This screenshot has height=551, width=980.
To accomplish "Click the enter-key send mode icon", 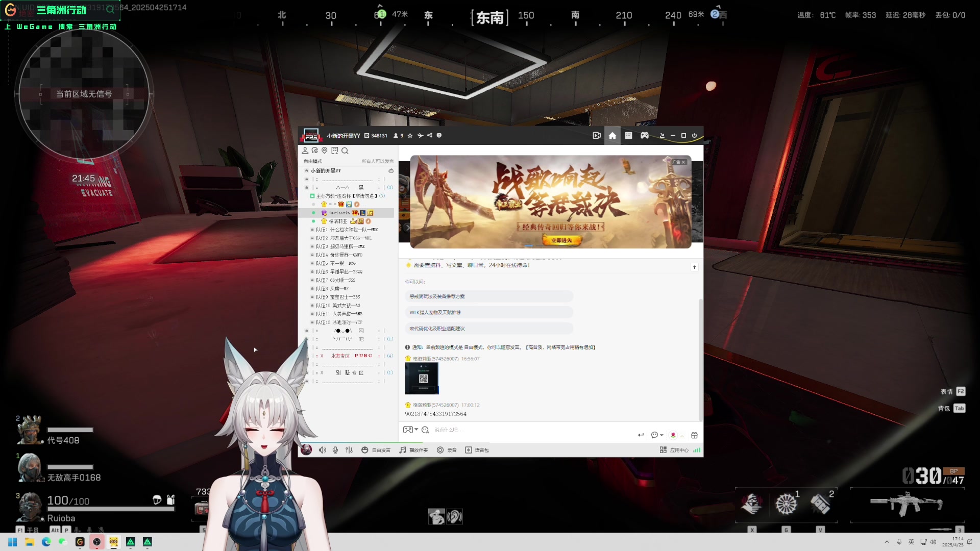I will point(641,435).
